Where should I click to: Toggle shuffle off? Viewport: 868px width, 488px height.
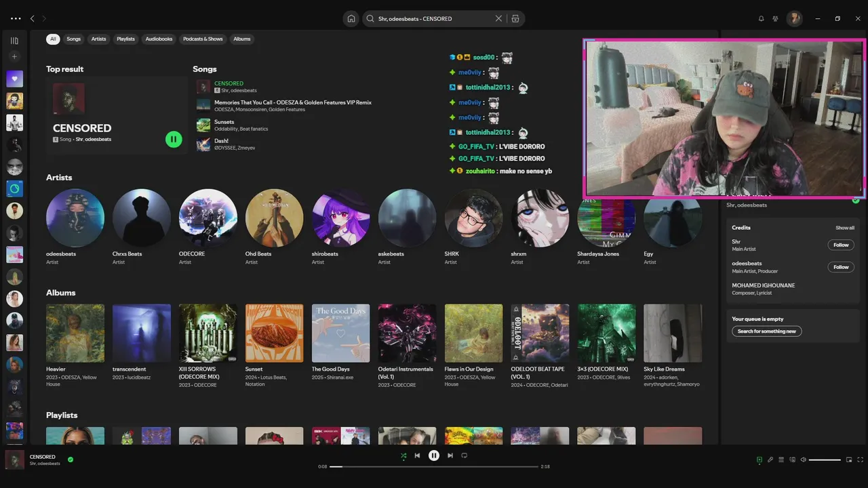[403, 456]
